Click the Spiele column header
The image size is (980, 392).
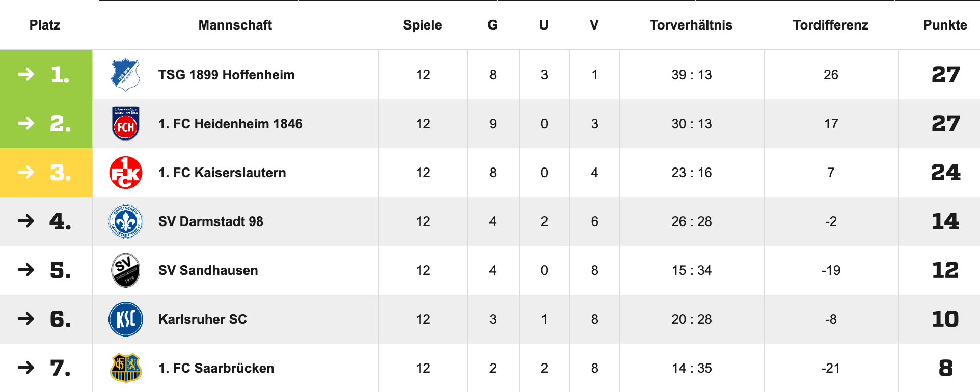point(422,25)
